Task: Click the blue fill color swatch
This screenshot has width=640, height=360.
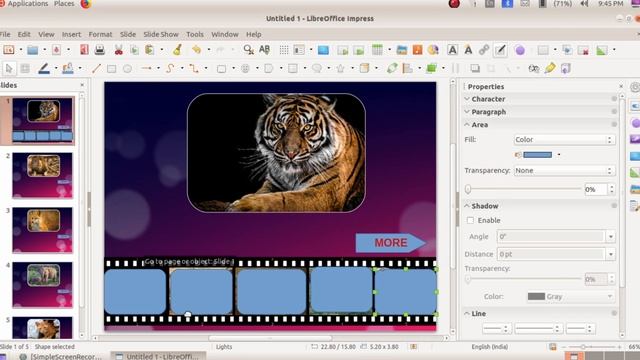Action: (537, 155)
